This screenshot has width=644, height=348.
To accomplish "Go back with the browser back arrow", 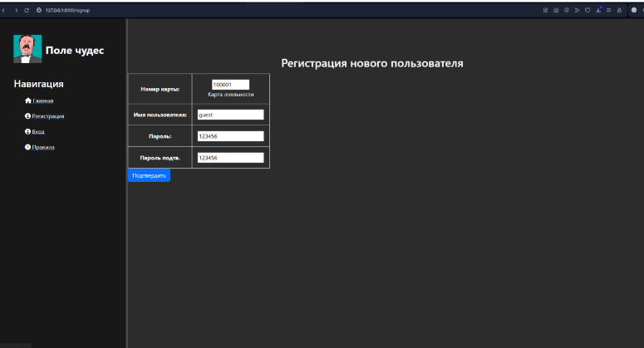I will pyautogui.click(x=5, y=9).
